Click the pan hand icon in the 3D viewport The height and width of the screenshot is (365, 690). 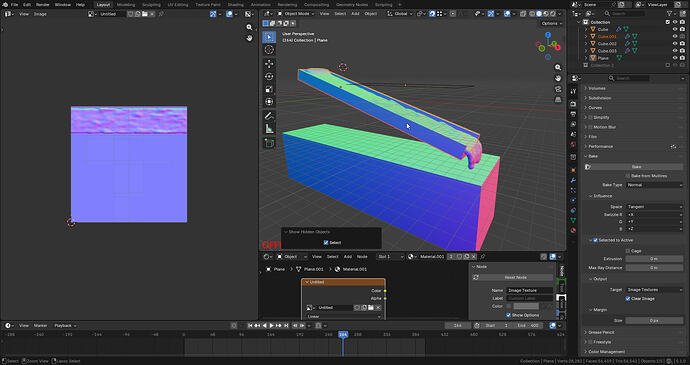(x=558, y=78)
